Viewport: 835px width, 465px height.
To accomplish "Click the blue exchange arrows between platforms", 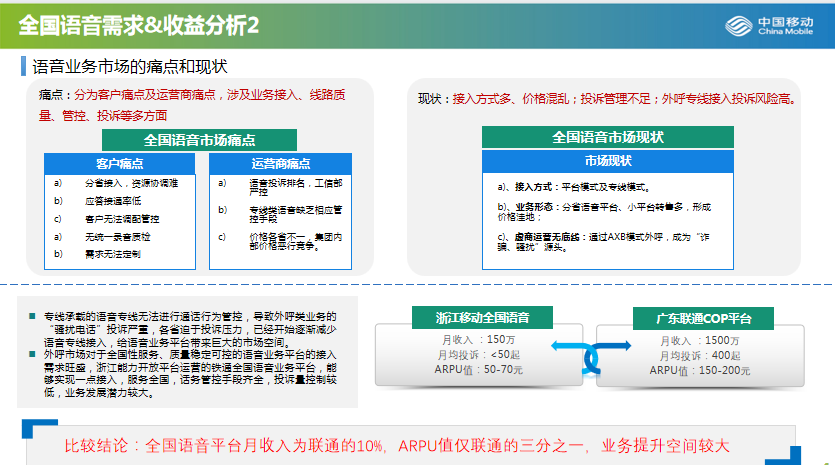I will (x=589, y=353).
